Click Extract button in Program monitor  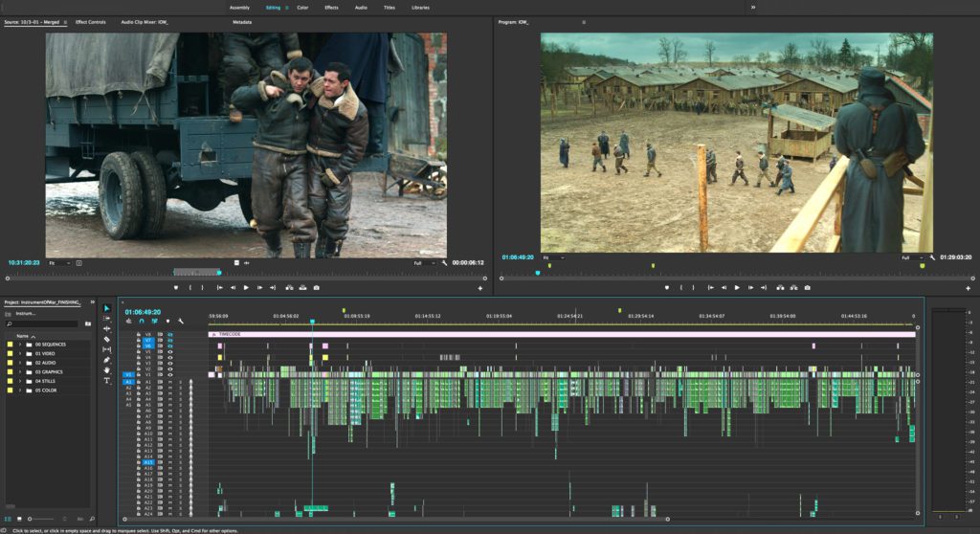click(x=793, y=288)
